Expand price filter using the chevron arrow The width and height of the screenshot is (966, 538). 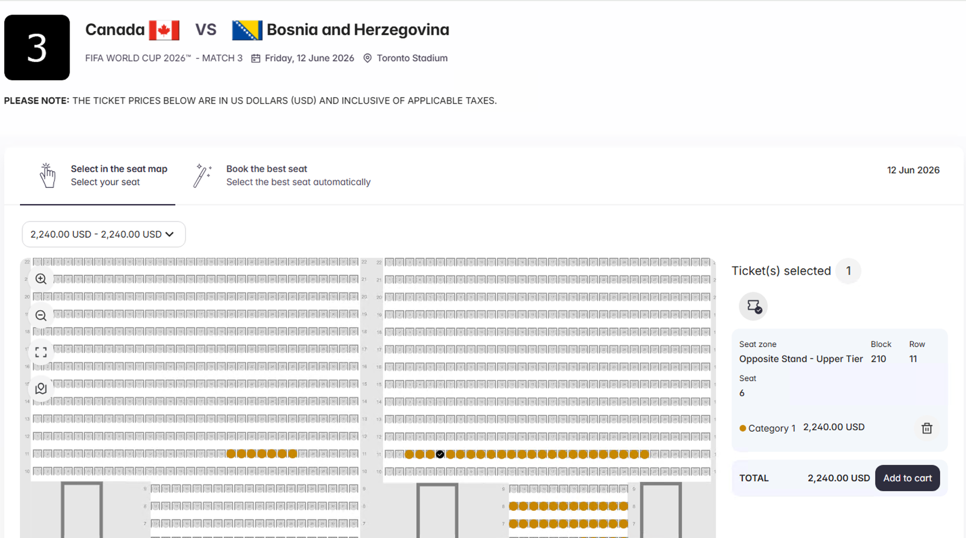170,234
